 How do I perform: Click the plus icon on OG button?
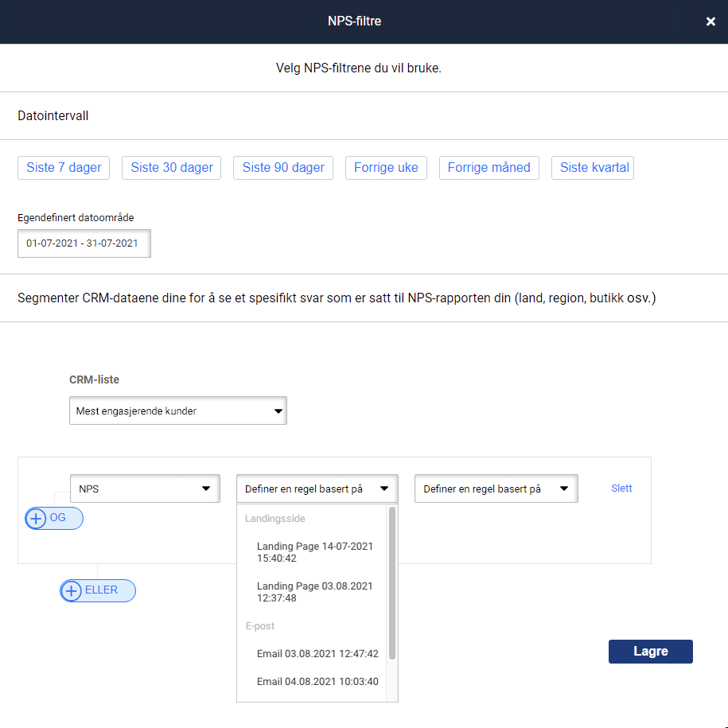[x=37, y=518]
